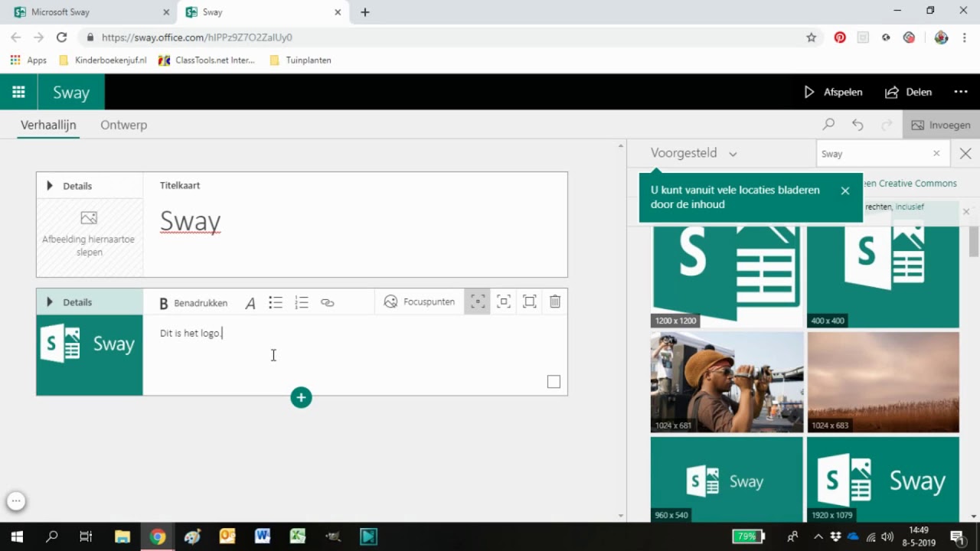Open the Kinderboekenjuf.nl bookmark
The image size is (980, 551).
[x=103, y=60]
